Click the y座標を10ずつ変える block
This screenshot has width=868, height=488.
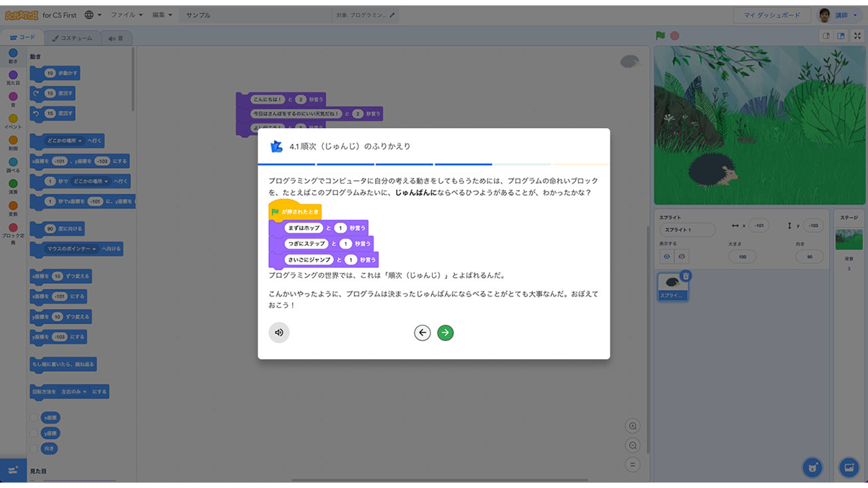(x=60, y=317)
